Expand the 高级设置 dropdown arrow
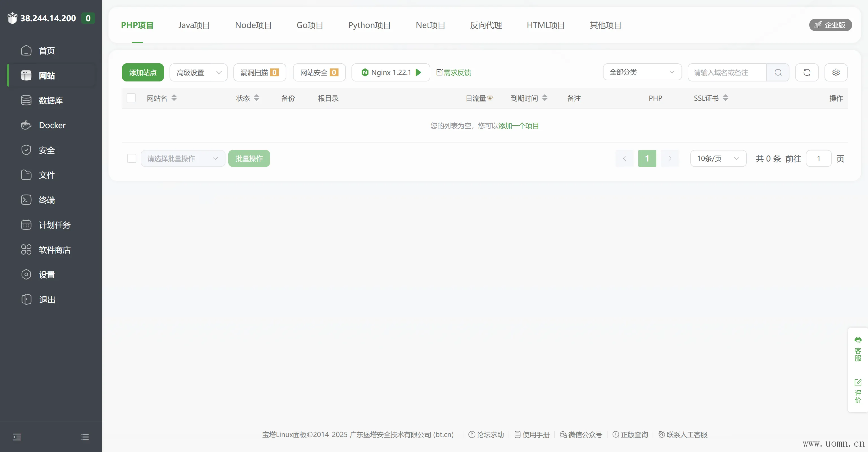Screen dimensions: 868x452 click(x=219, y=72)
